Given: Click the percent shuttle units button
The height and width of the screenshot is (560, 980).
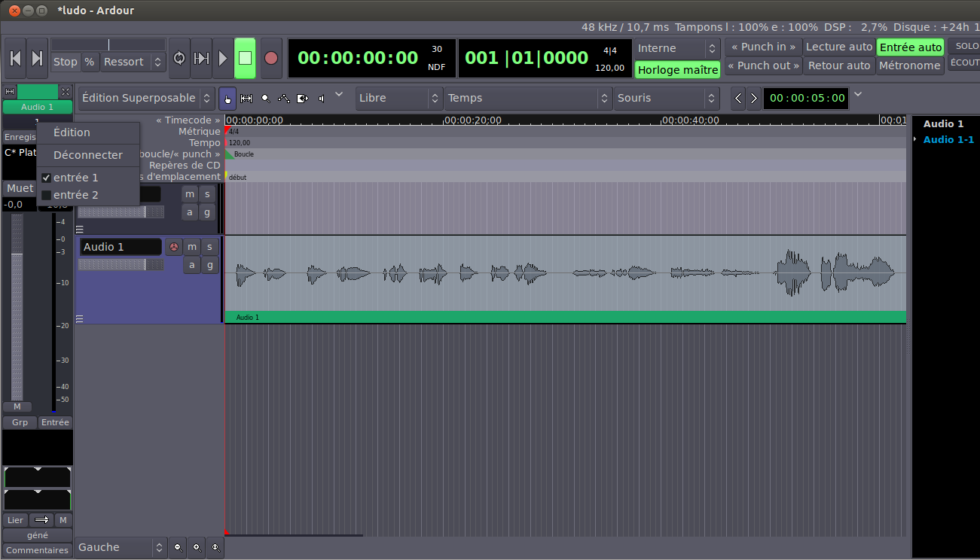Looking at the screenshot, I should (90, 62).
